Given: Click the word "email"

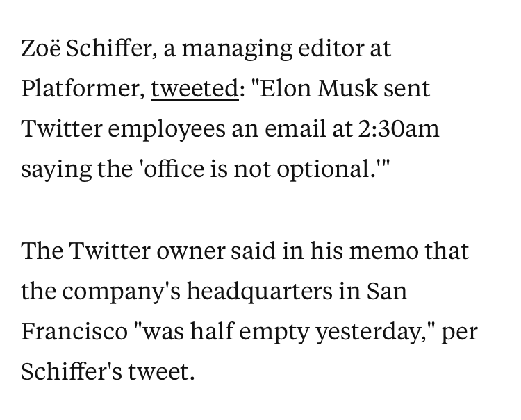Looking at the screenshot, I should tap(295, 128).
